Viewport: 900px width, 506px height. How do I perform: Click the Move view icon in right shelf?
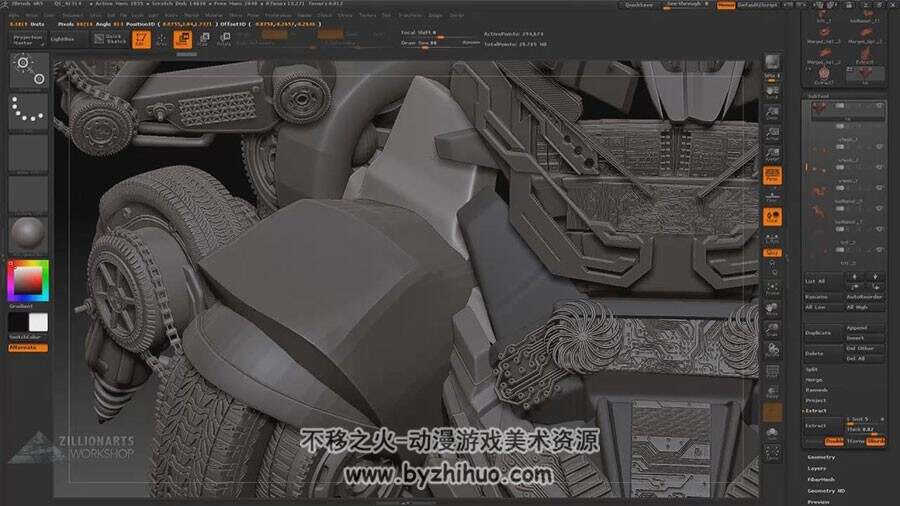(772, 309)
